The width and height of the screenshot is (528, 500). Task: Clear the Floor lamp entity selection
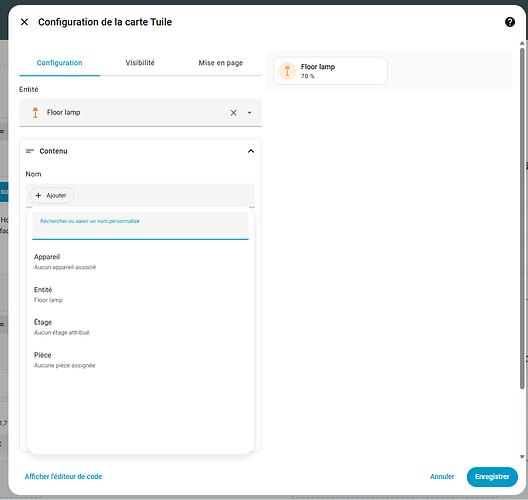[x=233, y=113]
